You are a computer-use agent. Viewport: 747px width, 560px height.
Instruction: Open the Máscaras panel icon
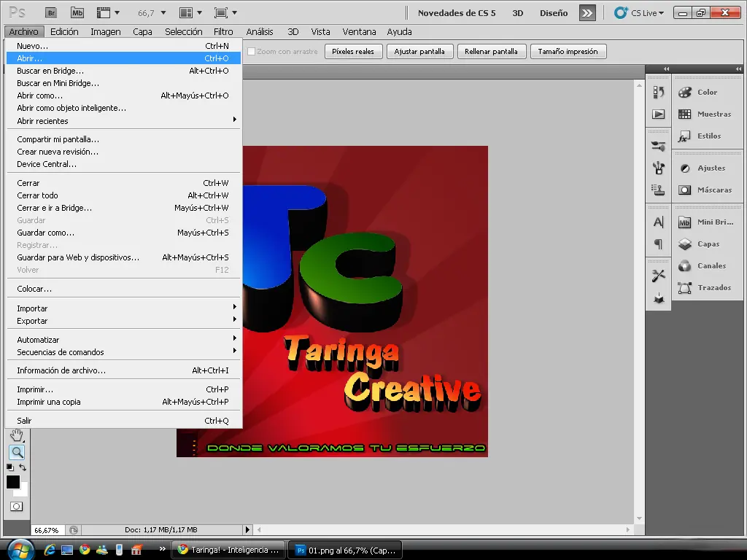(x=684, y=190)
